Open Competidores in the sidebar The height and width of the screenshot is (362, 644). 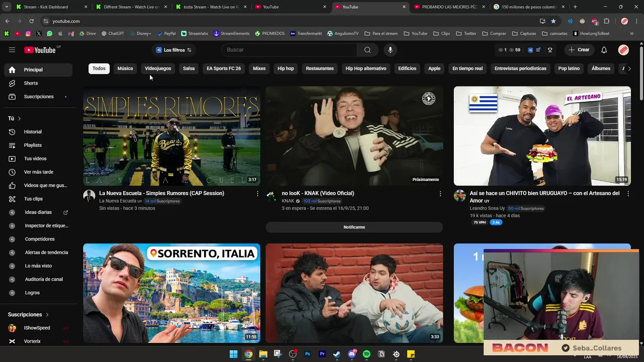pos(38,239)
